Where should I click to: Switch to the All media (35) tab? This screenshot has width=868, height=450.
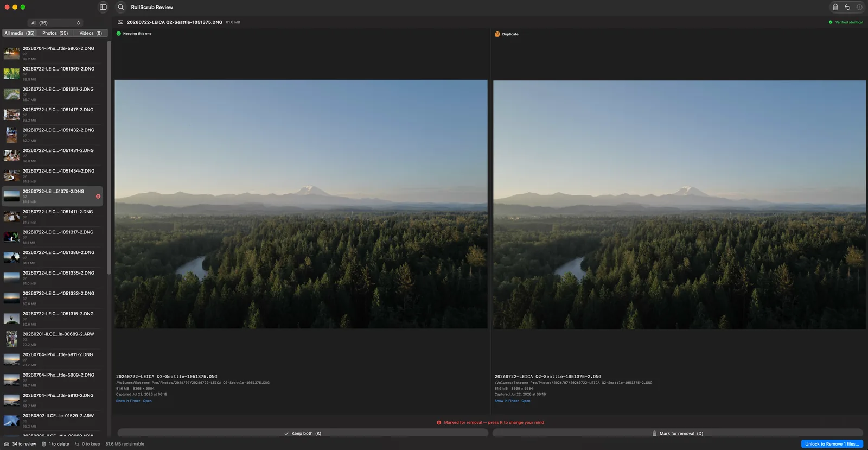click(20, 33)
